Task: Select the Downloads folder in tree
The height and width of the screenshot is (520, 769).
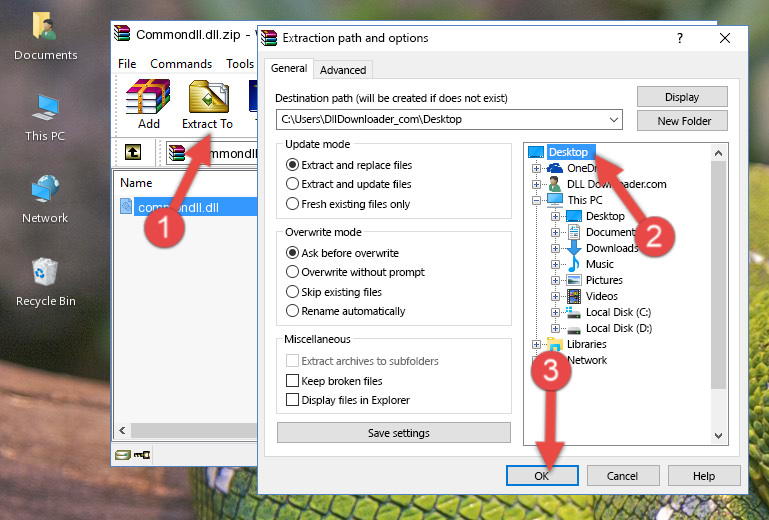Action: coord(612,248)
